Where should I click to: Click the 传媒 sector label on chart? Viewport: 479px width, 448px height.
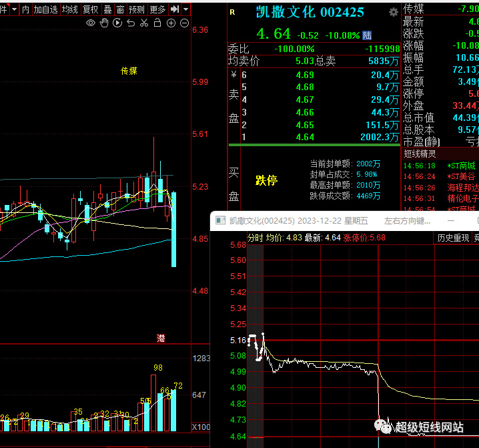pos(129,71)
